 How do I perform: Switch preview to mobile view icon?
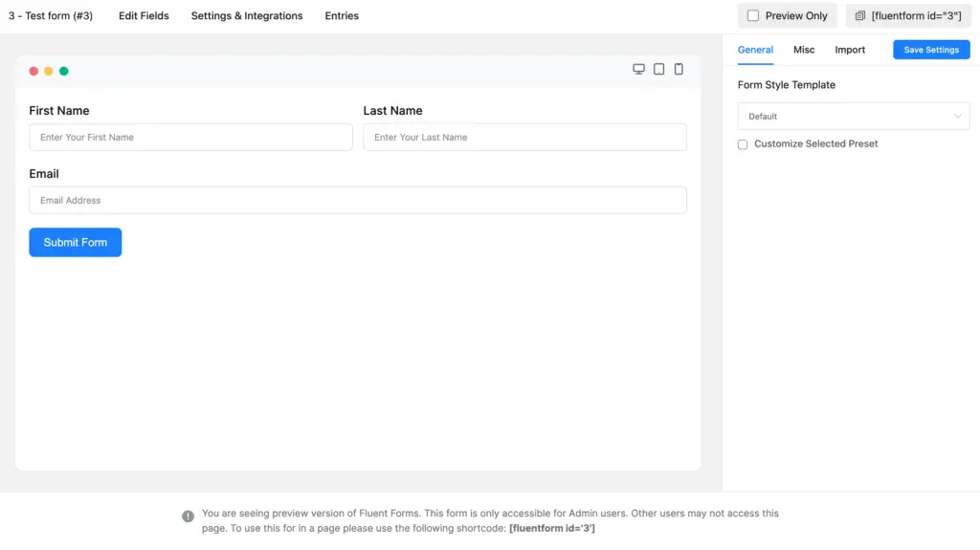679,70
